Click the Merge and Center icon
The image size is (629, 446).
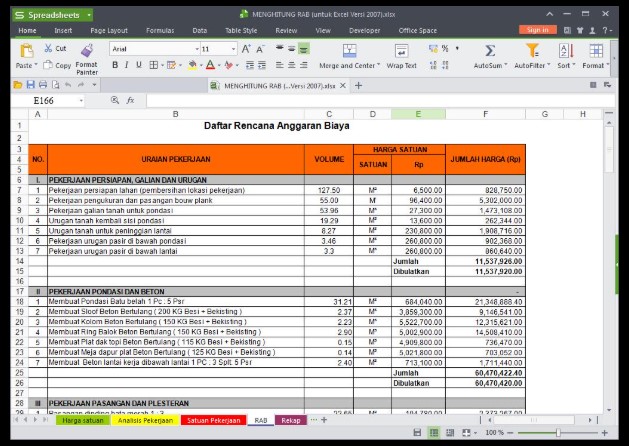(x=349, y=51)
